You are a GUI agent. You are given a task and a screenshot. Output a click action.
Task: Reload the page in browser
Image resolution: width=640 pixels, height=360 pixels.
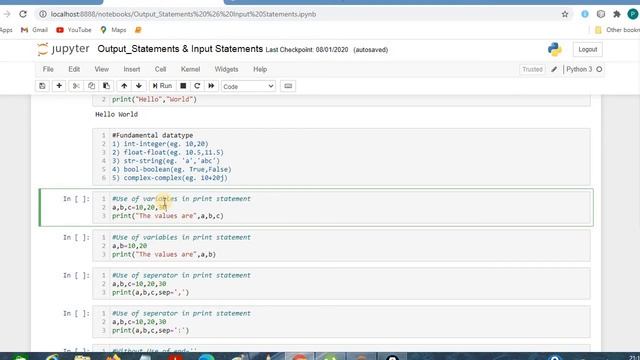23,14
